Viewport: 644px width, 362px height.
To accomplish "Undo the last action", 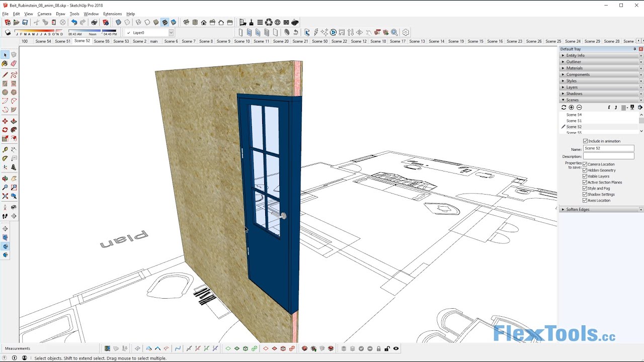I will (x=74, y=22).
